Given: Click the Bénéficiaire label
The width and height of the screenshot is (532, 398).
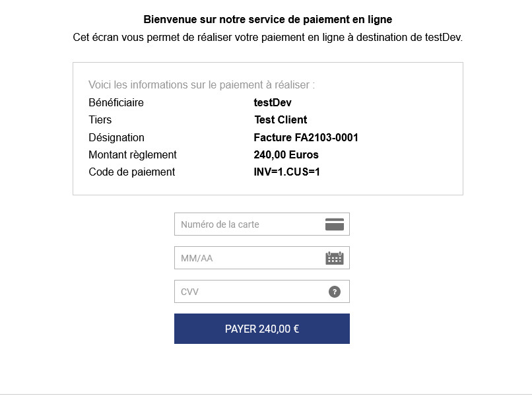Looking at the screenshot, I should pos(116,102).
